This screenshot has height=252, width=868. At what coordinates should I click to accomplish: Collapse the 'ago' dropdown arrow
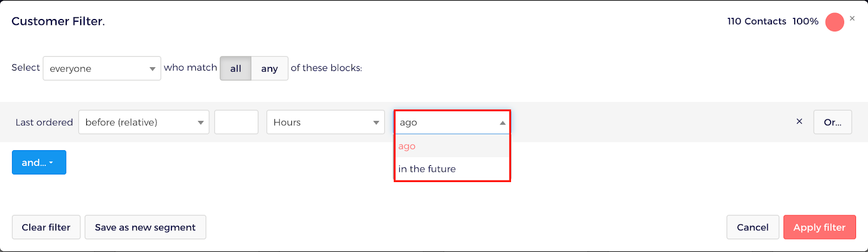coord(503,123)
